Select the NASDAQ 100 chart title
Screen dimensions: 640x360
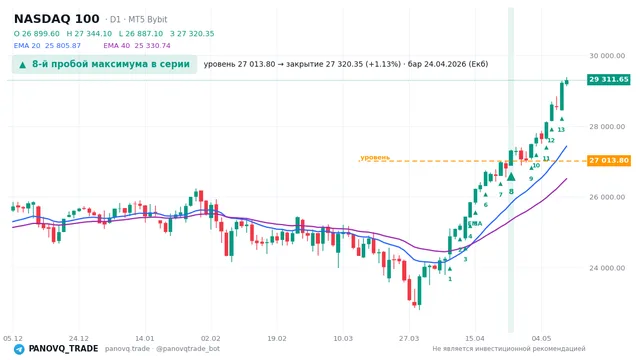click(x=57, y=19)
